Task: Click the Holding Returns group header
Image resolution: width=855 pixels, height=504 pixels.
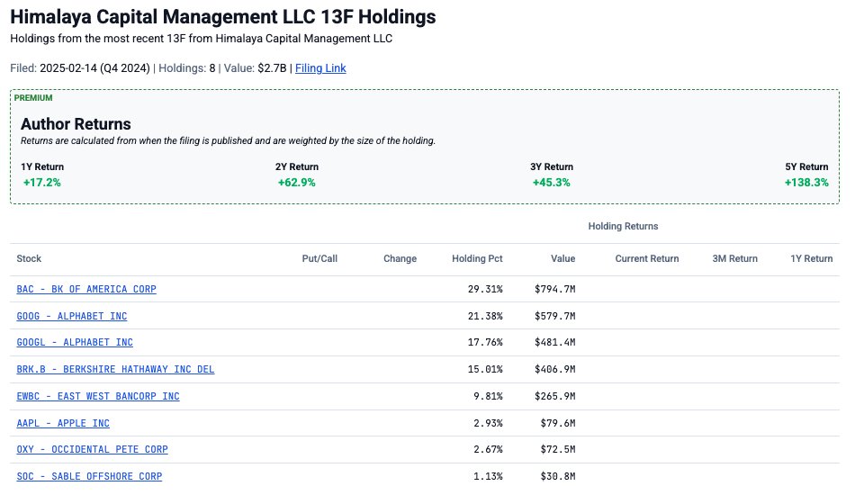Action: (623, 226)
